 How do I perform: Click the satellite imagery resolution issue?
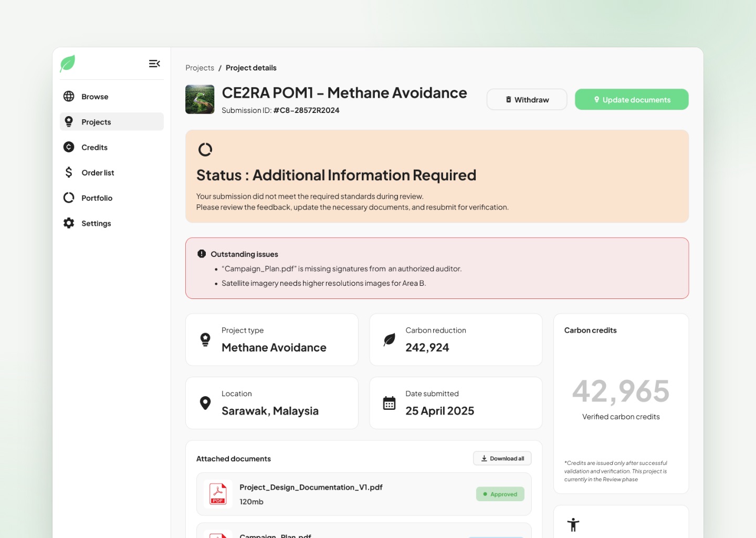[x=323, y=283]
